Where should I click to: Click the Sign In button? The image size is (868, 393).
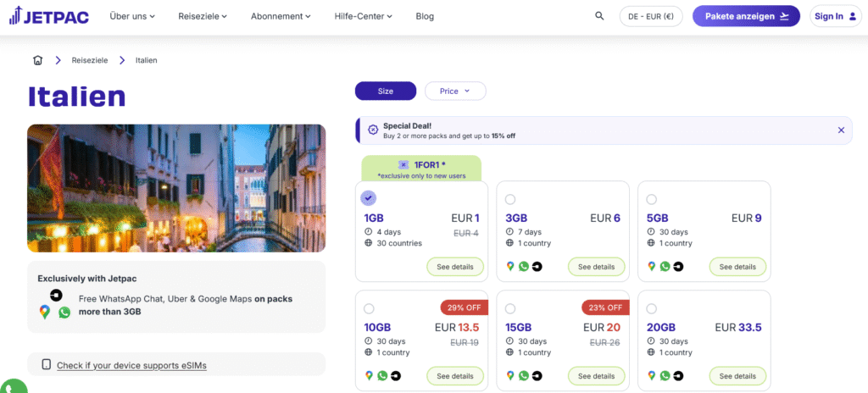(836, 16)
